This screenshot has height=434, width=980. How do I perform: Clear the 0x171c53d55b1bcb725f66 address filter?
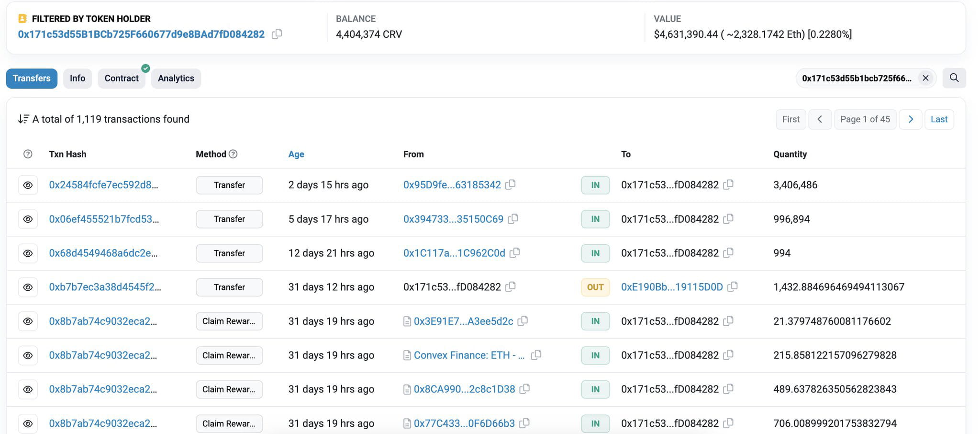925,78
